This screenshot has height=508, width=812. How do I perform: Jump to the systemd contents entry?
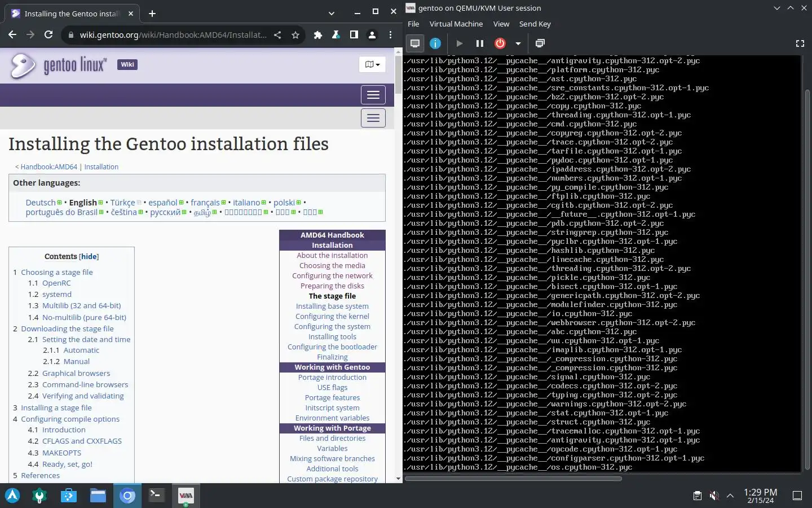(57, 294)
